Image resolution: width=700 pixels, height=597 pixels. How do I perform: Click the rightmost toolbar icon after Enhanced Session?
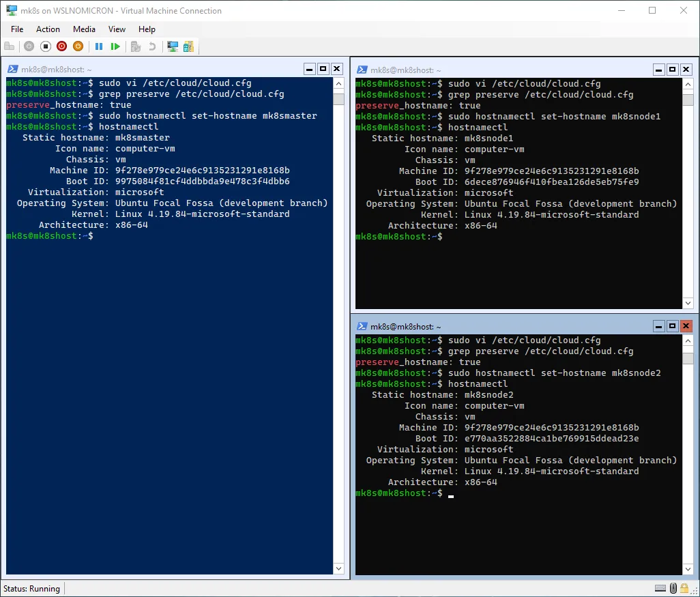point(188,46)
